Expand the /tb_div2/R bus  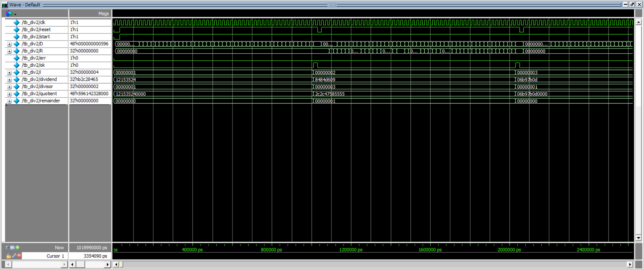[9, 51]
